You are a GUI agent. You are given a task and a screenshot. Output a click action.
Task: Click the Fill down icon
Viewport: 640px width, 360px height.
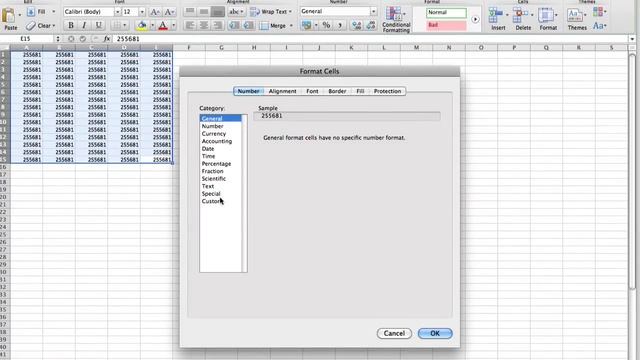31,12
